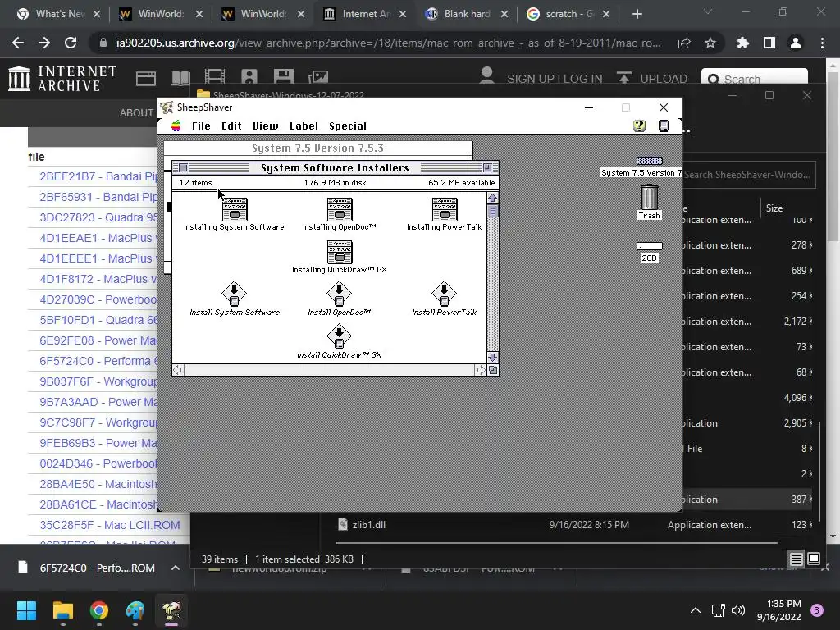Click the Internet Archive video film icon
Viewport: 840px width, 630px height.
click(x=215, y=77)
